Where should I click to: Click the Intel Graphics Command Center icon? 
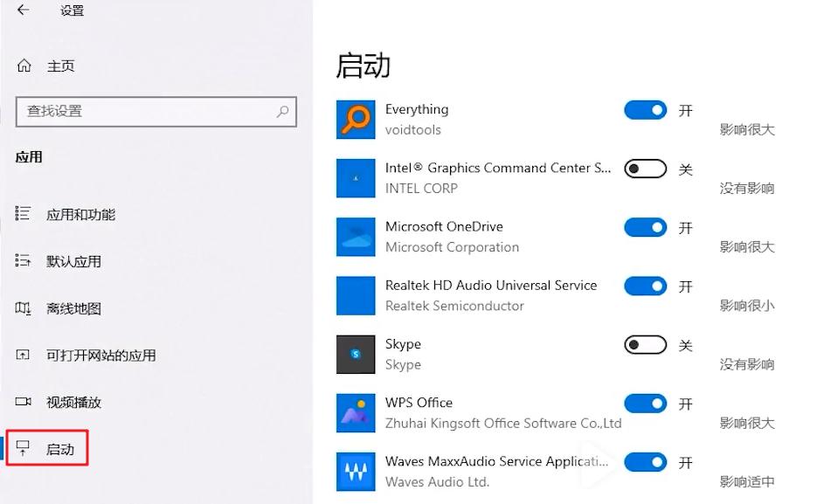tap(356, 178)
